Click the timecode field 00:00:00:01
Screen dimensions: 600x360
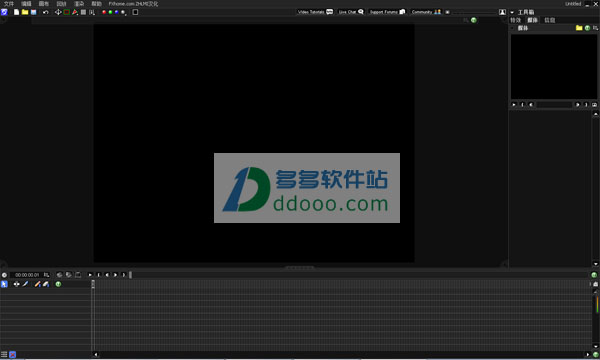point(27,275)
